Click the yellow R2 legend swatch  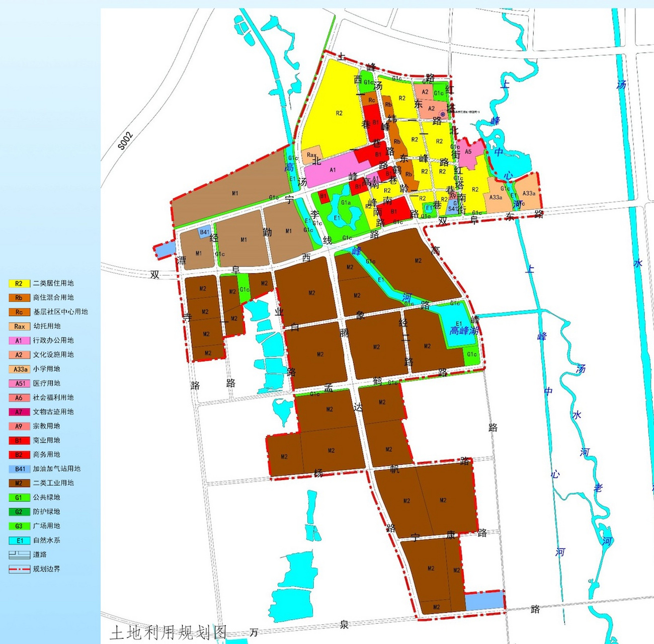coord(19,284)
